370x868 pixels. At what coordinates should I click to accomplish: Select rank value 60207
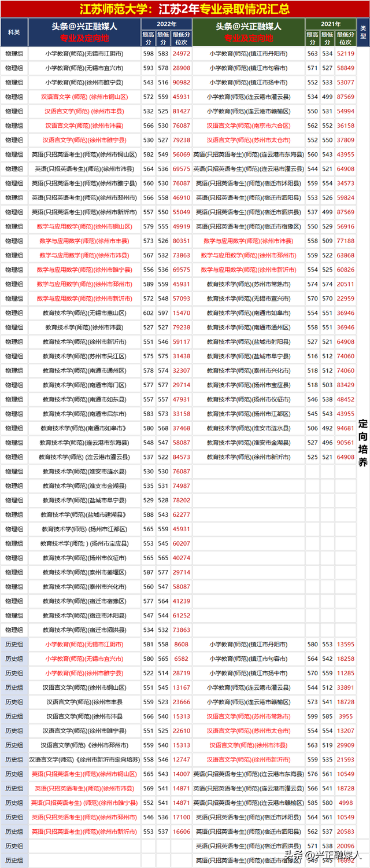[182, 543]
